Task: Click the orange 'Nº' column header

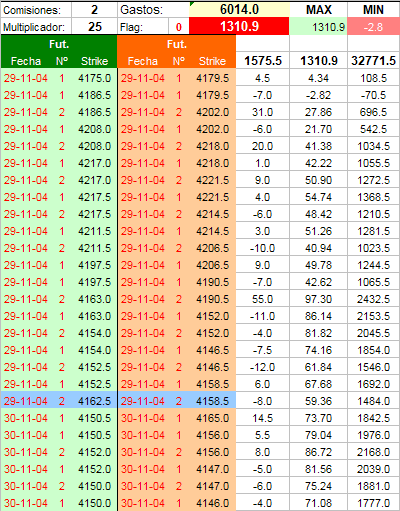Action: point(179,61)
